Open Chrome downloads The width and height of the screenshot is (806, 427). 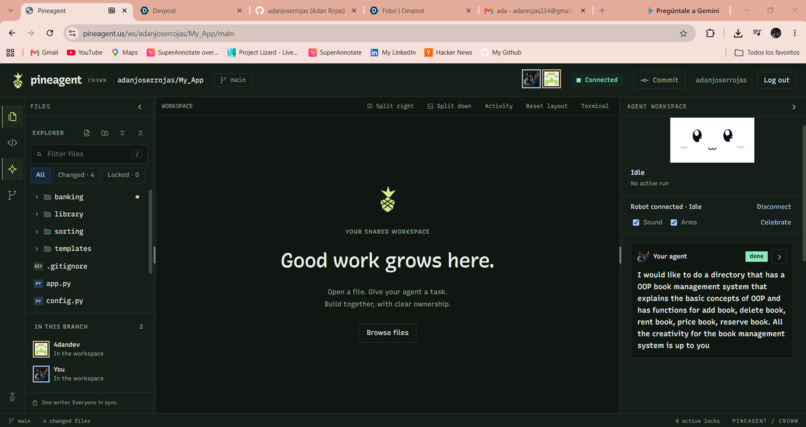click(x=738, y=33)
